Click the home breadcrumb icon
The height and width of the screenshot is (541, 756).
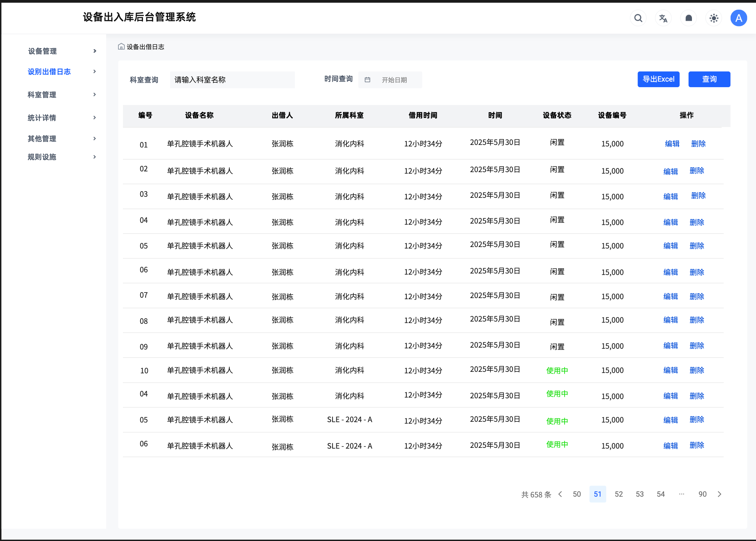(x=121, y=47)
